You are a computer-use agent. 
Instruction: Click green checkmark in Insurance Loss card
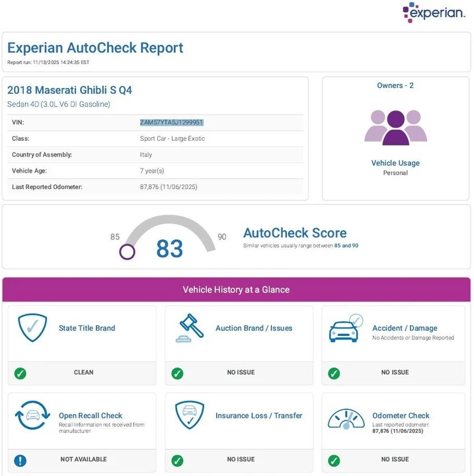point(177,461)
